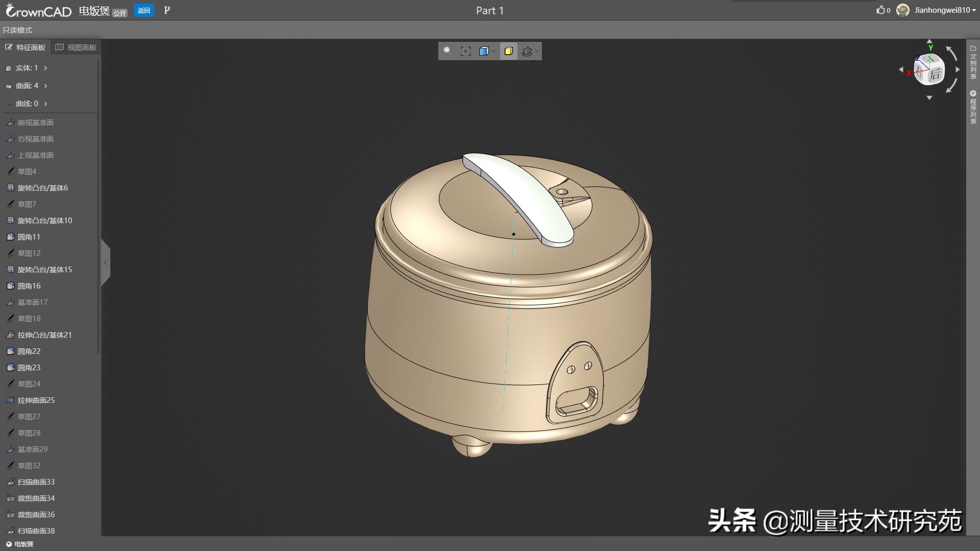Click the revolve icon beside 旋转凸台/基体6
Screen dimensions: 980x551
[x=10, y=188]
